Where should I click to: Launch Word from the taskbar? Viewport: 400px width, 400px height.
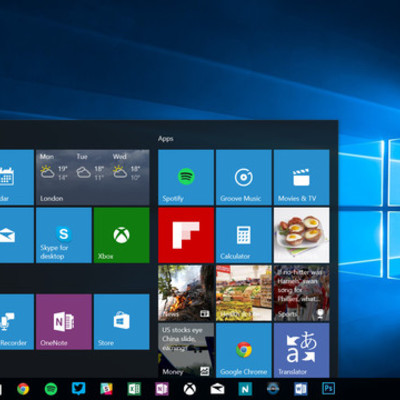pos(301,389)
